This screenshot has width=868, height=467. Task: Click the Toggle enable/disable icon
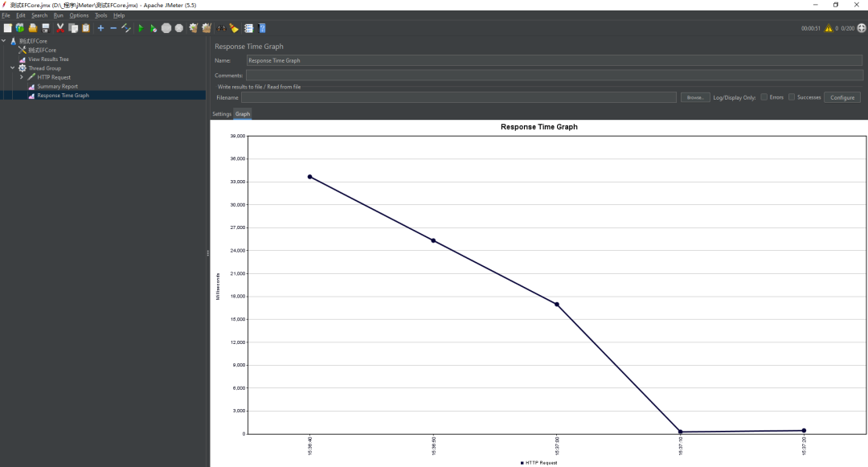pos(126,28)
